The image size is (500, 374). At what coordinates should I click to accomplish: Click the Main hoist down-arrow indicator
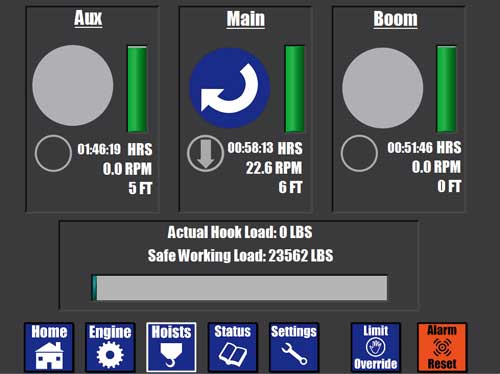205,153
